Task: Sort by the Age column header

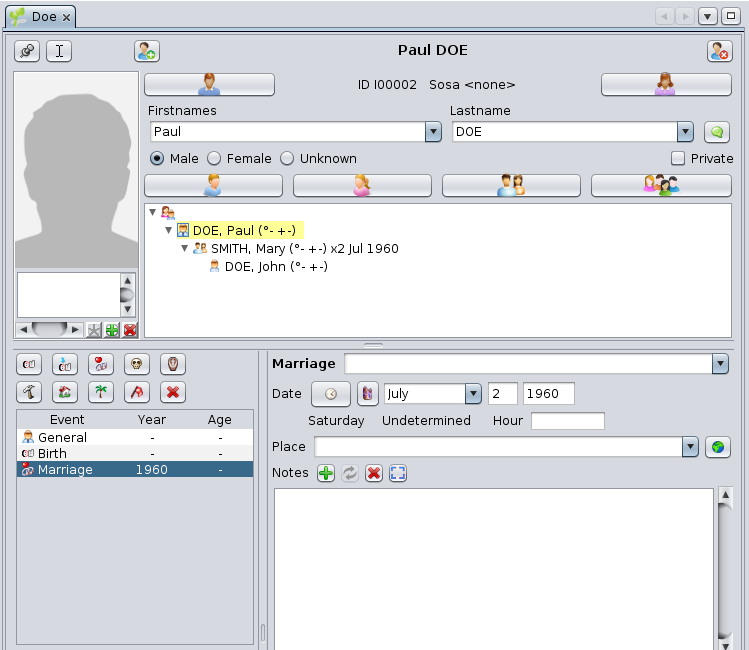Action: pos(219,419)
